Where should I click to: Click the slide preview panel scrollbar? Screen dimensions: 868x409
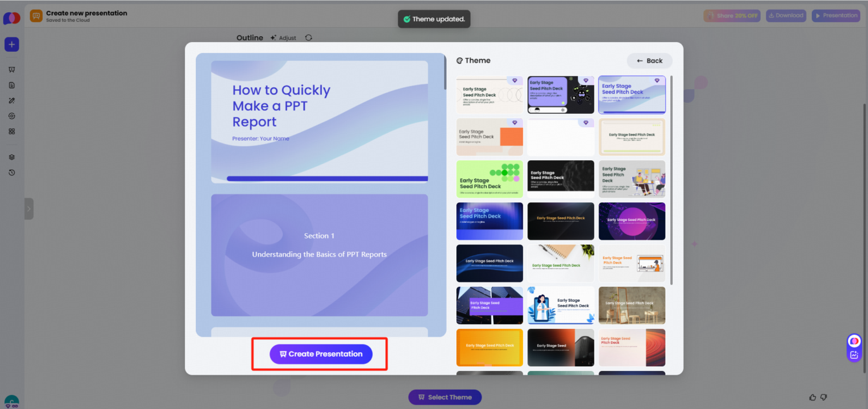[x=445, y=72]
